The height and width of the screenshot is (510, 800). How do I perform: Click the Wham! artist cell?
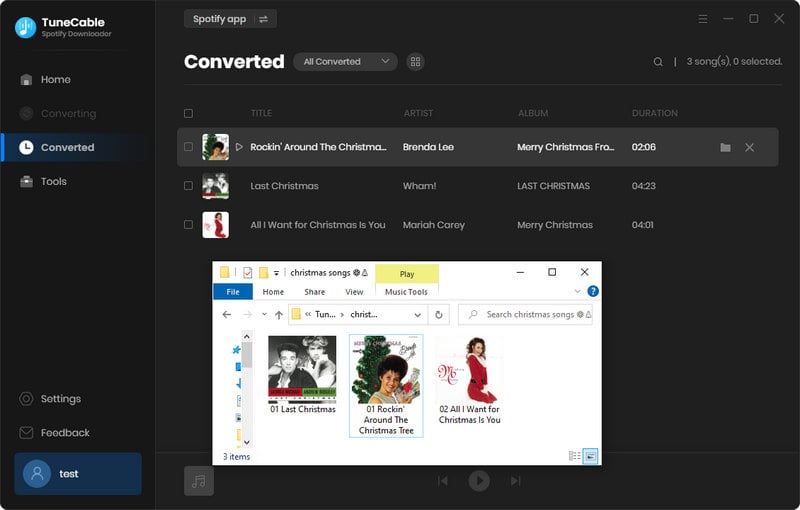point(419,186)
